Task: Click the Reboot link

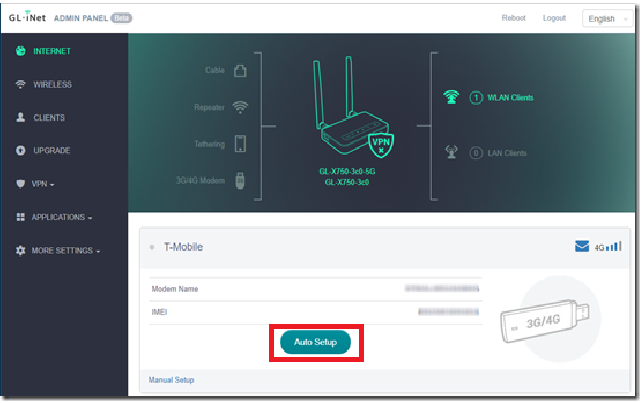Action: click(513, 18)
